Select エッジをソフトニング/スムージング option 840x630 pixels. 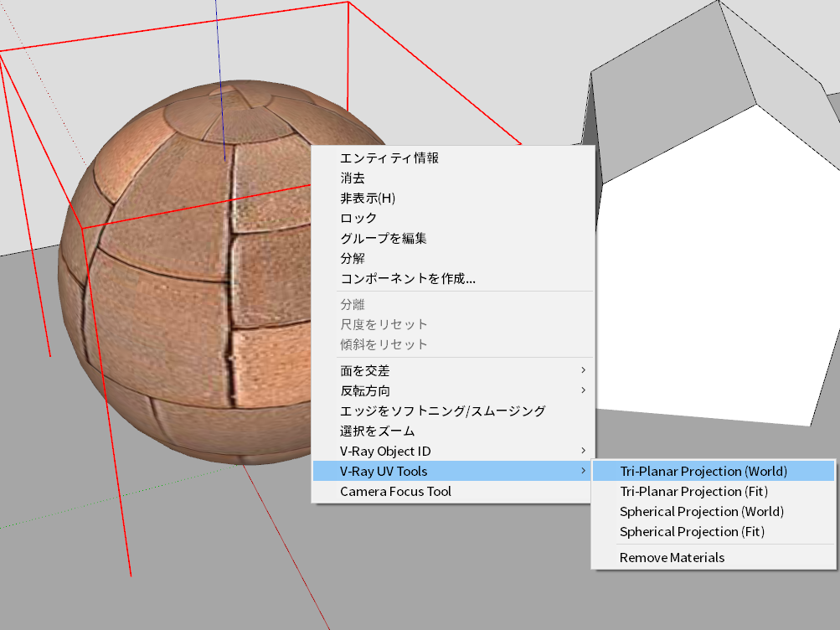coord(452,411)
